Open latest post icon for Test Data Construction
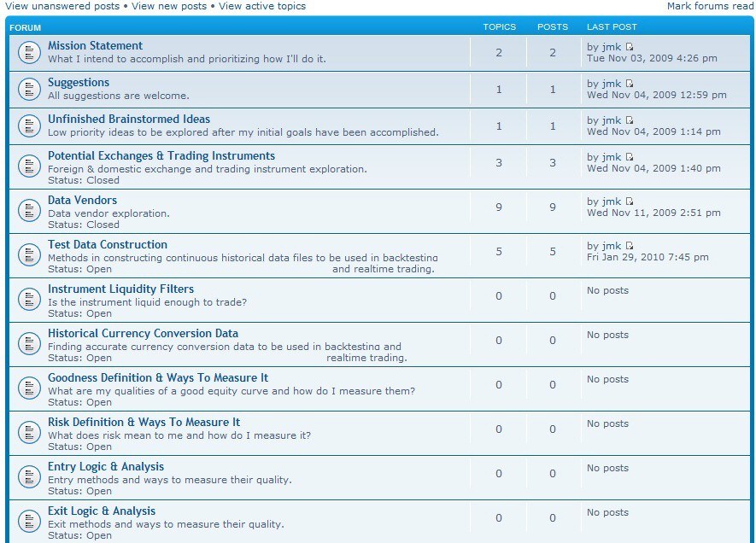 [x=630, y=246]
